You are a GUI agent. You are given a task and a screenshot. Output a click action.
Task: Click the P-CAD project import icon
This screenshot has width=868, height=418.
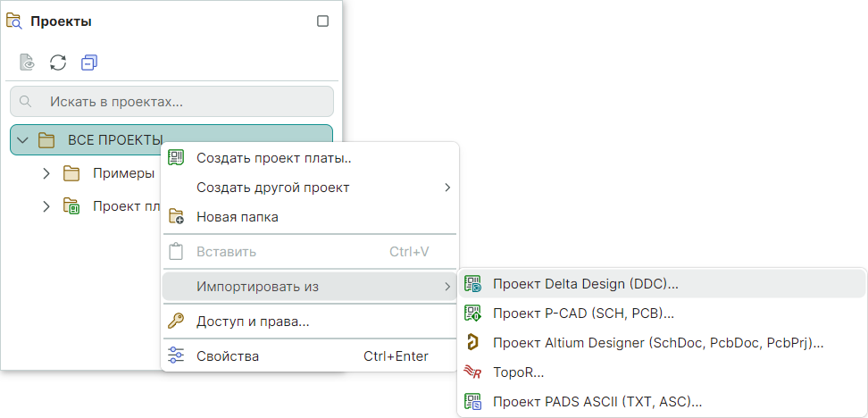pyautogui.click(x=473, y=313)
